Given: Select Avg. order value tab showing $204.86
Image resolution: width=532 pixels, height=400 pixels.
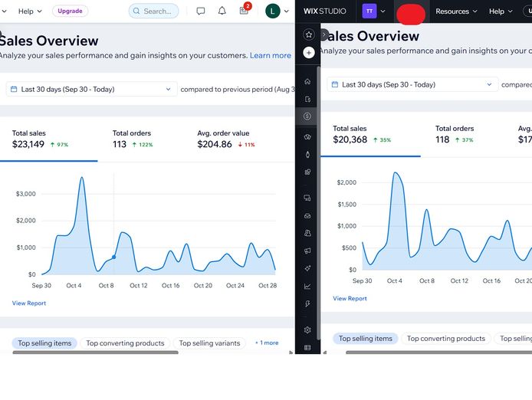Looking at the screenshot, I should [x=226, y=139].
